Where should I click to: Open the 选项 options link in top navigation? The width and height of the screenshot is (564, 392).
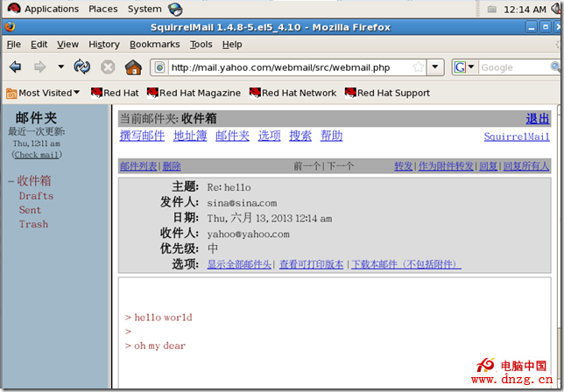coord(270,136)
